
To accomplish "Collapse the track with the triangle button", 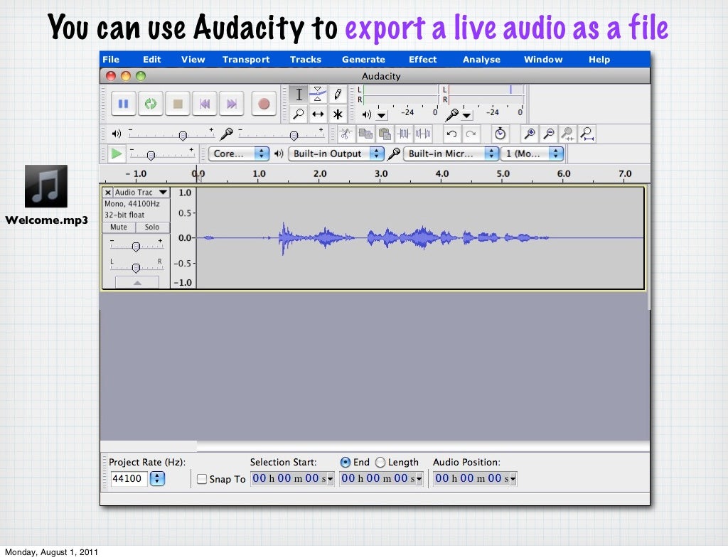I will [x=137, y=282].
